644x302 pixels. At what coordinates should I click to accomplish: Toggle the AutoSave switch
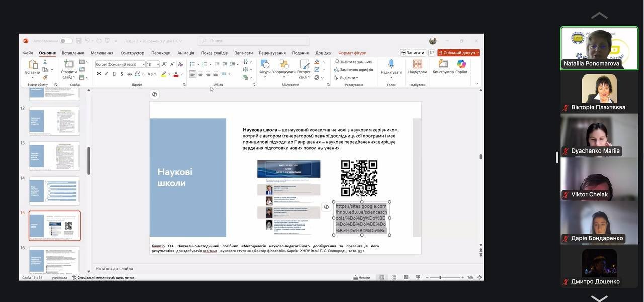coord(66,41)
